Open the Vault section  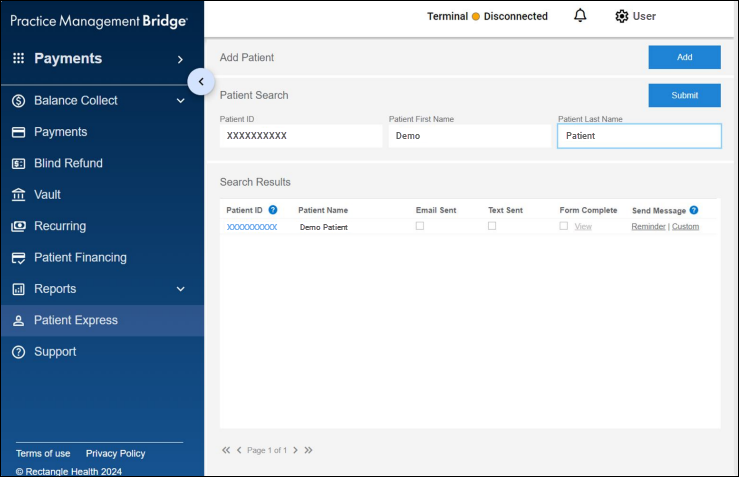click(x=47, y=195)
